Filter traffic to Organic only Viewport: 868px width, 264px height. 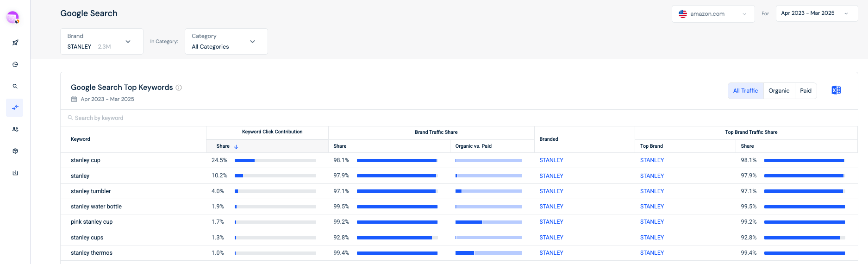tap(779, 91)
